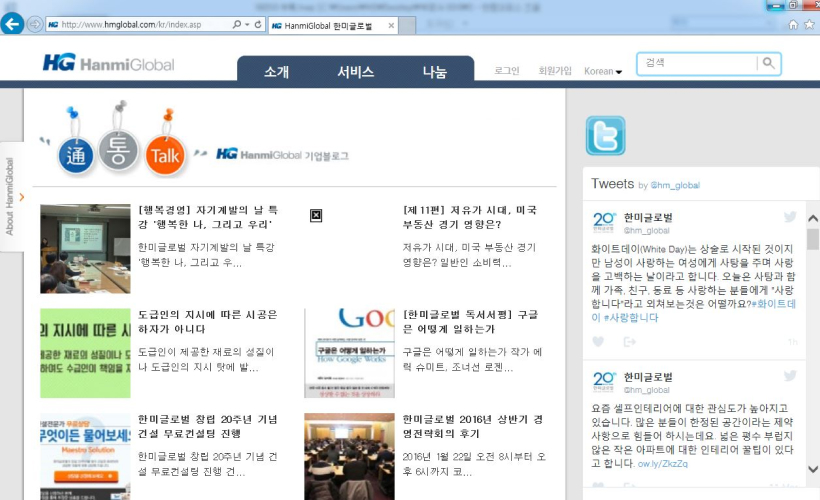
Task: Open article [한미글로벌 독서서평] 구글은 어떻게
Action: click(x=470, y=322)
